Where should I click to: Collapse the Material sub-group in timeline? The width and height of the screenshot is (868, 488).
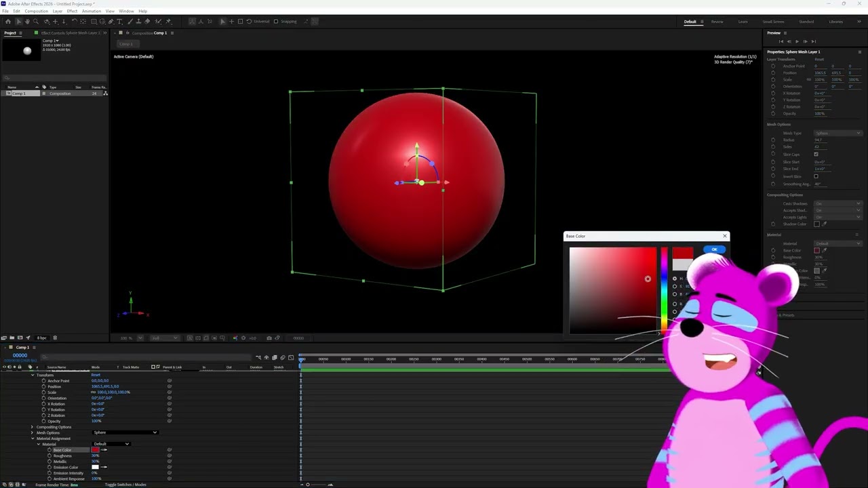coord(39,444)
